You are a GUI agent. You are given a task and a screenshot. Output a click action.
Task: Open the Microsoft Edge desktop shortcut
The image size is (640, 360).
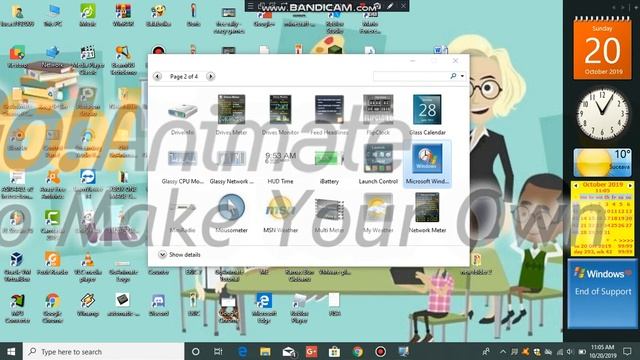[x=264, y=308]
